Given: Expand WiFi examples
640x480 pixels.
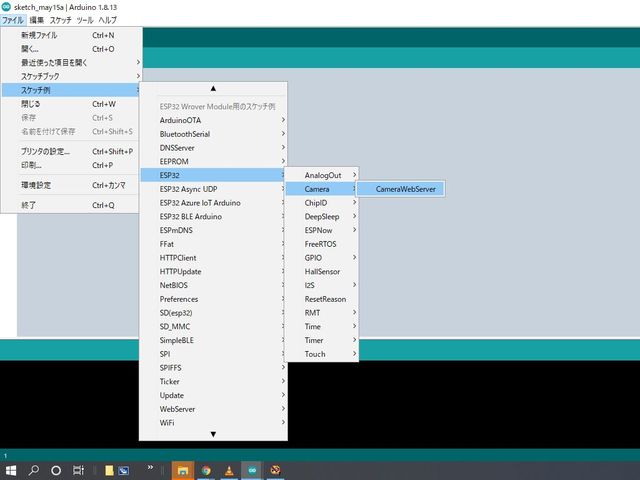Looking at the screenshot, I should point(213,423).
